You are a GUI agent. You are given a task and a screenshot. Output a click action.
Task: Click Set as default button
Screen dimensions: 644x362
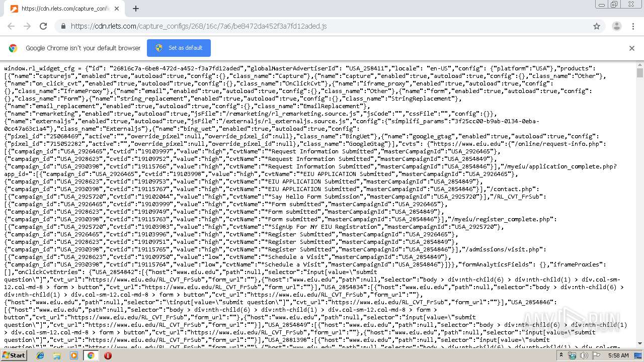coord(179,48)
